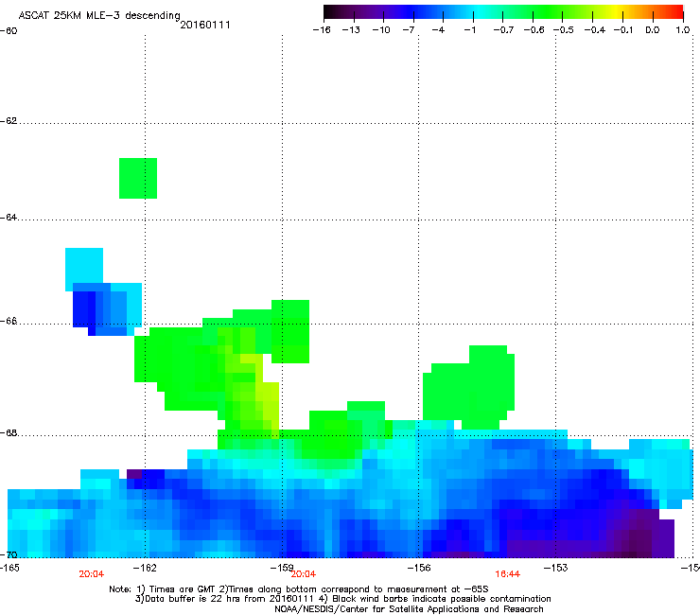The image size is (700, 615).
Task: Select the date label 20160111
Action: pos(205,25)
